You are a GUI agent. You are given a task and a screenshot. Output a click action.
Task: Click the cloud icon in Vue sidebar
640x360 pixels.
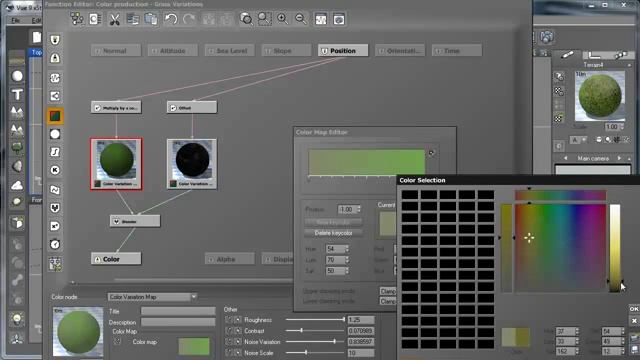click(17, 185)
